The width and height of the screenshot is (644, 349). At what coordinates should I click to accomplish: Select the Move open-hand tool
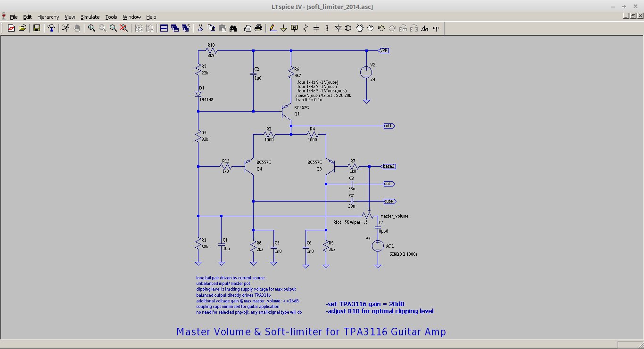point(360,28)
